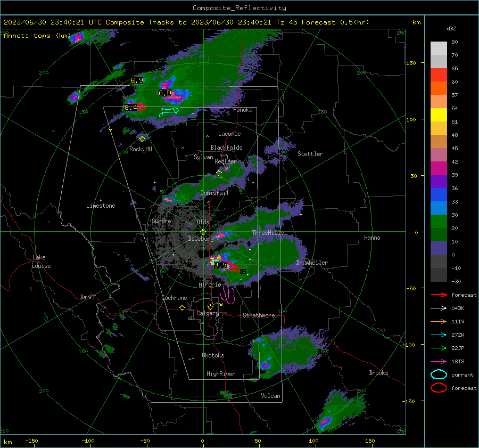Click the Composite_Reflectivity title

240,8
